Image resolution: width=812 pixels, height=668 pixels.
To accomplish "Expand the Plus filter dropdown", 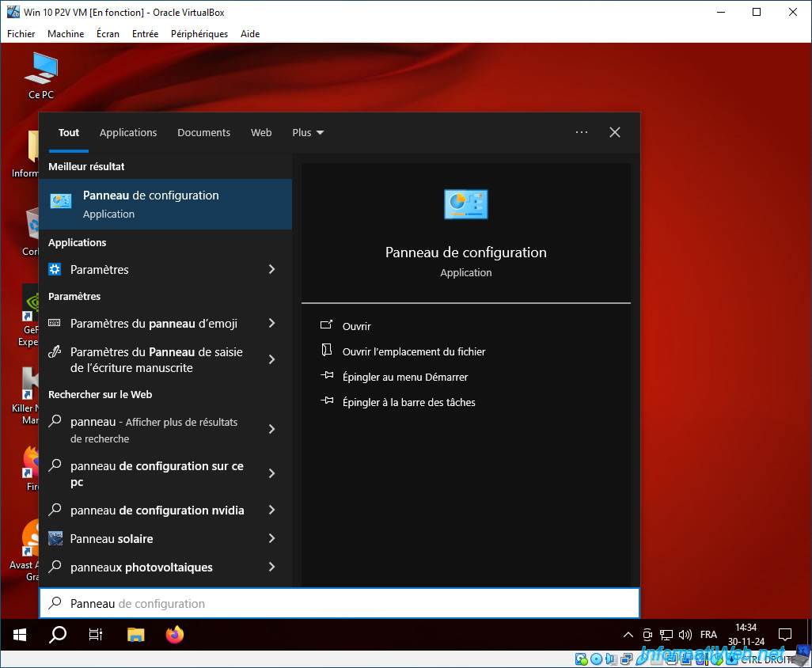I will [308, 132].
